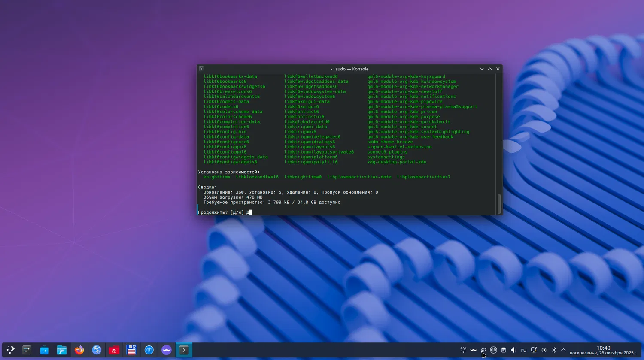644x360 pixels.
Task: Open the network connections tray icon
Action: pyautogui.click(x=534, y=350)
